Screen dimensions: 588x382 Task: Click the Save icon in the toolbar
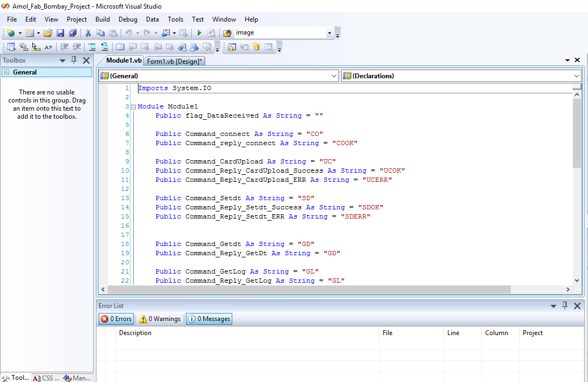60,33
